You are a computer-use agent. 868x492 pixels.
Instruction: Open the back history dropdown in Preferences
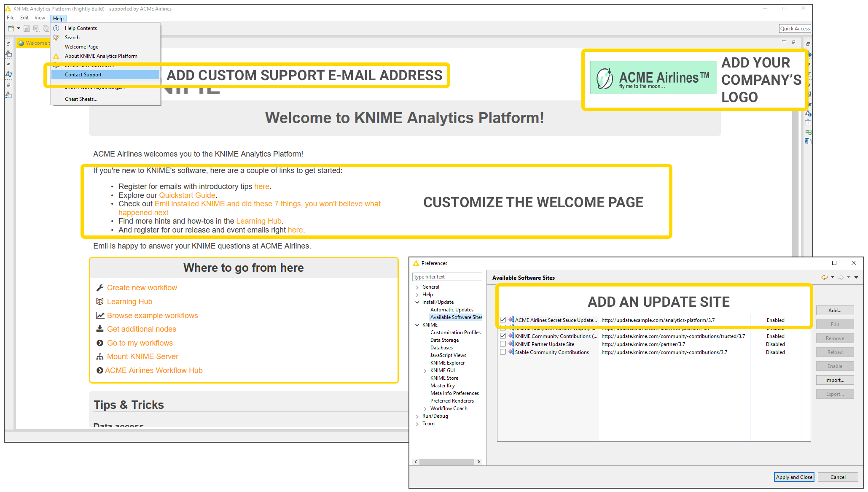coord(832,277)
